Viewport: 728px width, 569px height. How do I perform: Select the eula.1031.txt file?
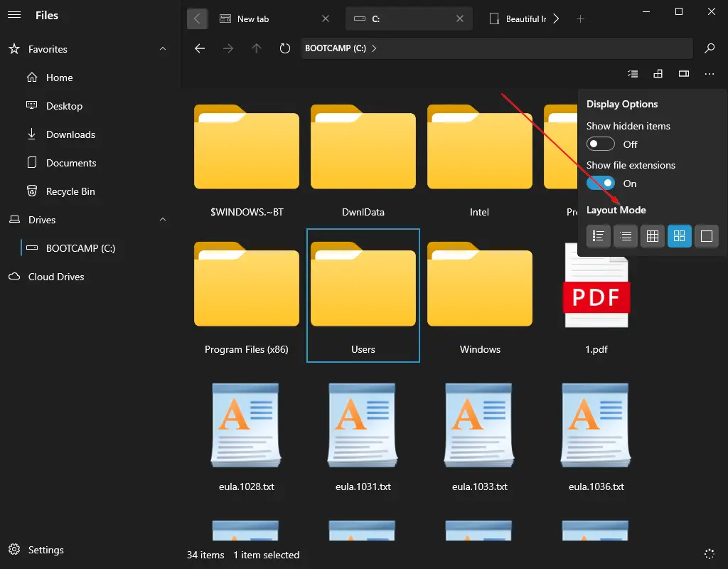pyautogui.click(x=363, y=435)
